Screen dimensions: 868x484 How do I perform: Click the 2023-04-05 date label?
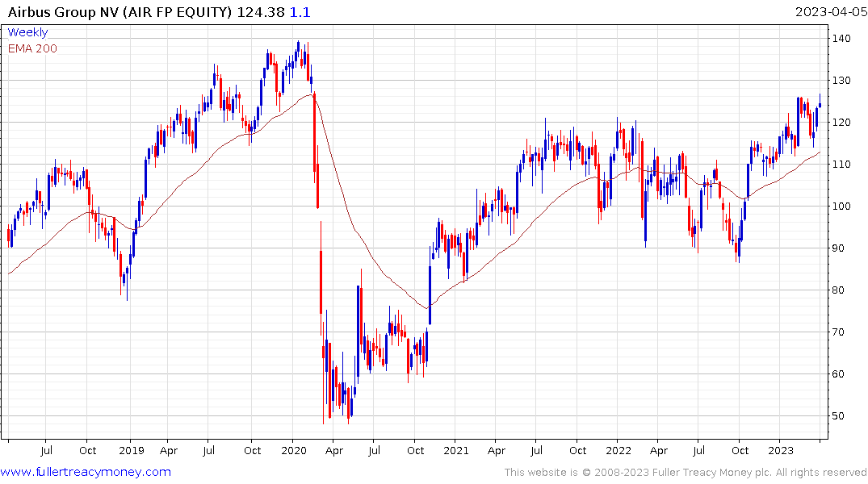click(x=831, y=12)
